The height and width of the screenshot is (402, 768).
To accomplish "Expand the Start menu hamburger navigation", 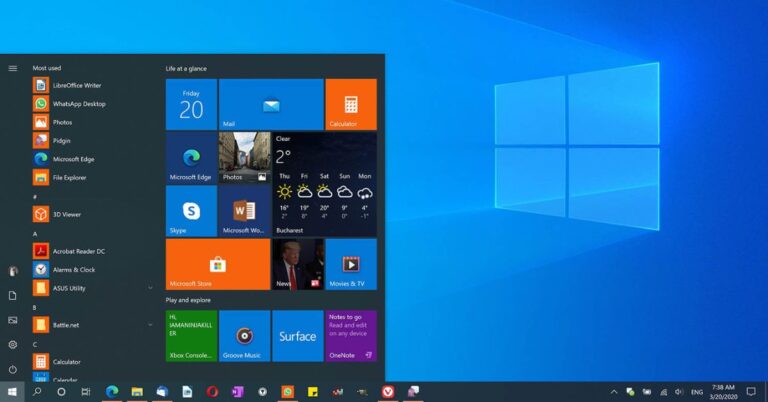I will pos(13,68).
